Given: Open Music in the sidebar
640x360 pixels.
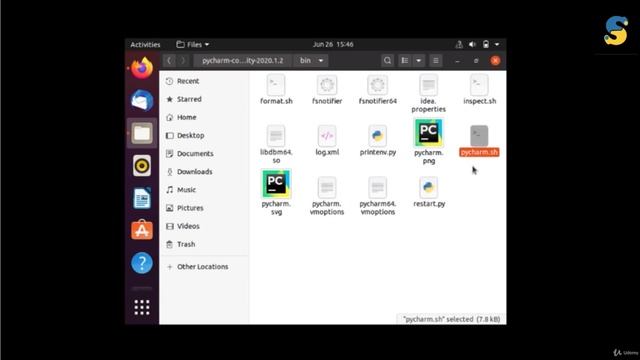Looking at the screenshot, I should [204, 190].
